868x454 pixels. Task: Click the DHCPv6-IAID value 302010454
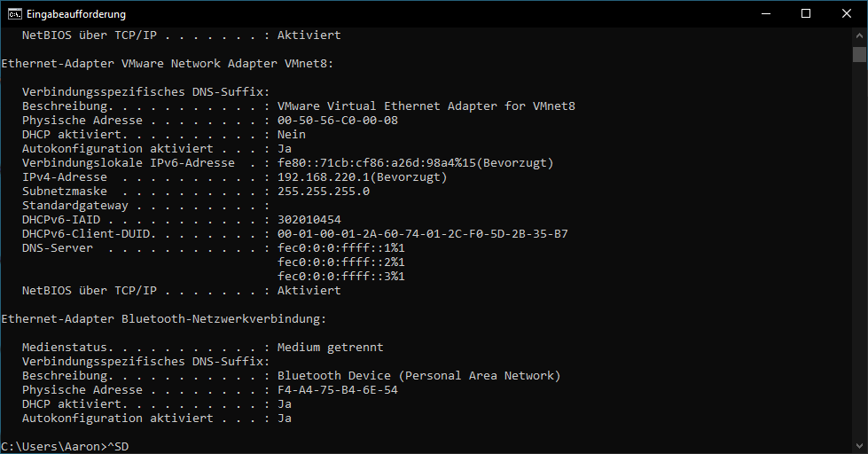coord(309,220)
